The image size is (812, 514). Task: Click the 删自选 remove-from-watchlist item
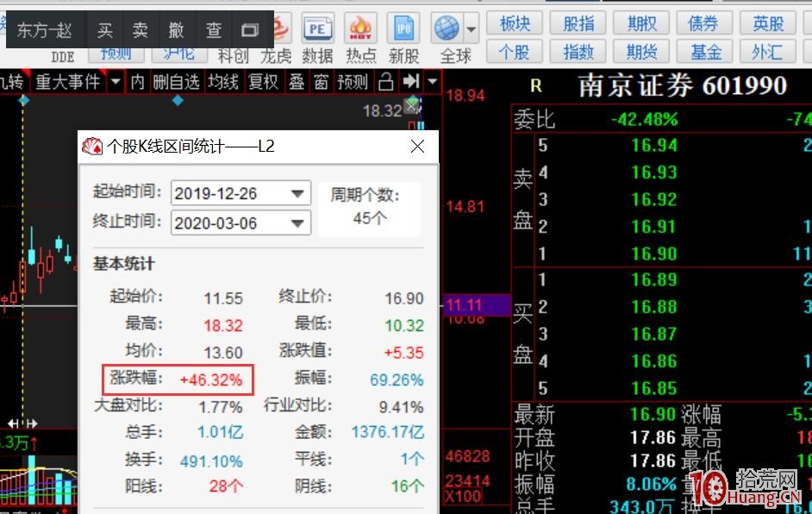click(178, 81)
